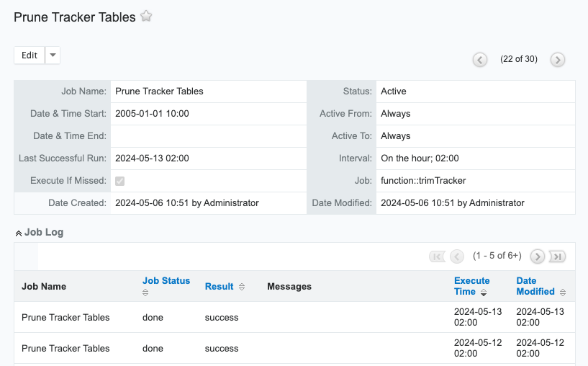Select Date & Time Start '2005-01-01 10:00'
The width and height of the screenshot is (588, 366).
(152, 113)
